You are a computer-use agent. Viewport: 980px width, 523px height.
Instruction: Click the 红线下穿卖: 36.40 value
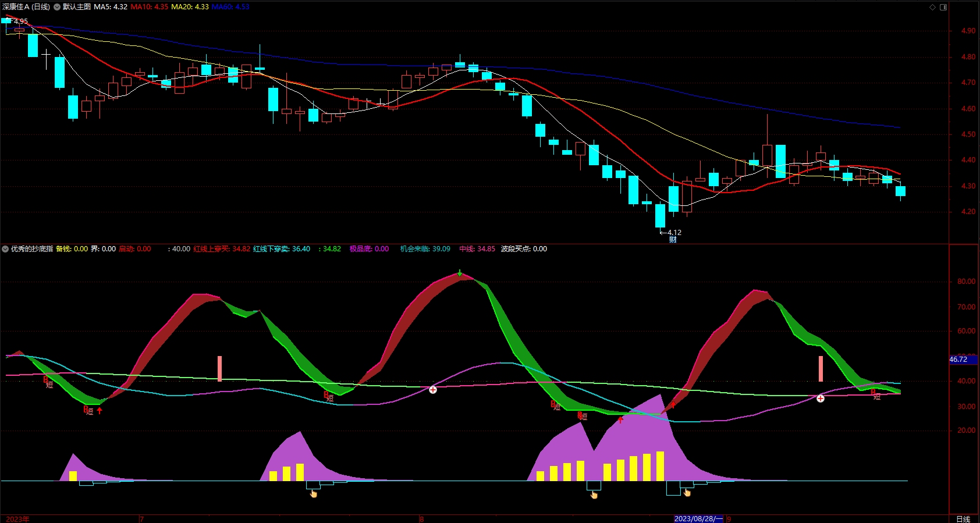[x=282, y=249]
